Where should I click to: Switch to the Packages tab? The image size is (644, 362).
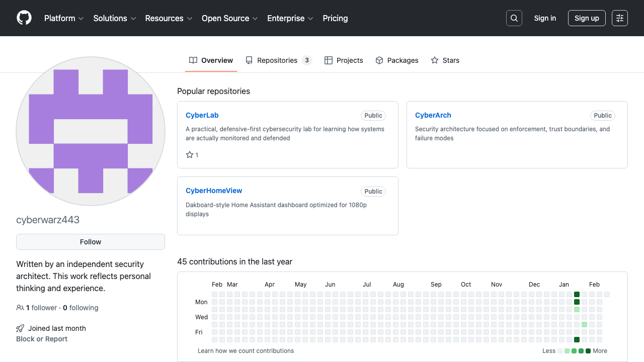coord(397,60)
